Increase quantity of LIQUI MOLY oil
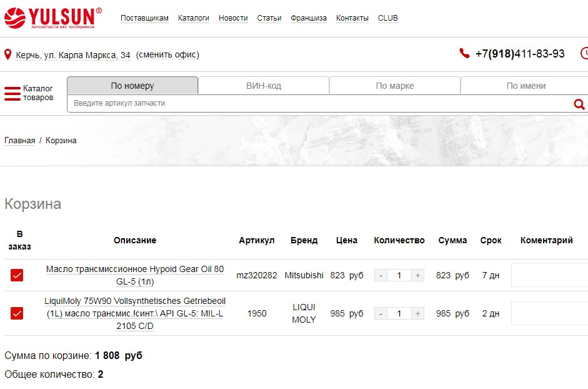The width and height of the screenshot is (588, 389). pyautogui.click(x=418, y=313)
